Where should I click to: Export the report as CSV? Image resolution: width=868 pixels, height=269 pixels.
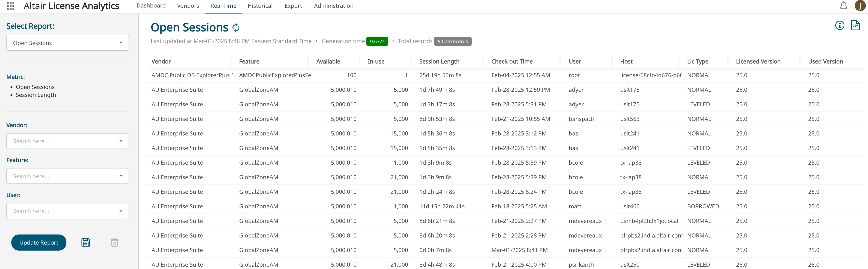click(855, 25)
